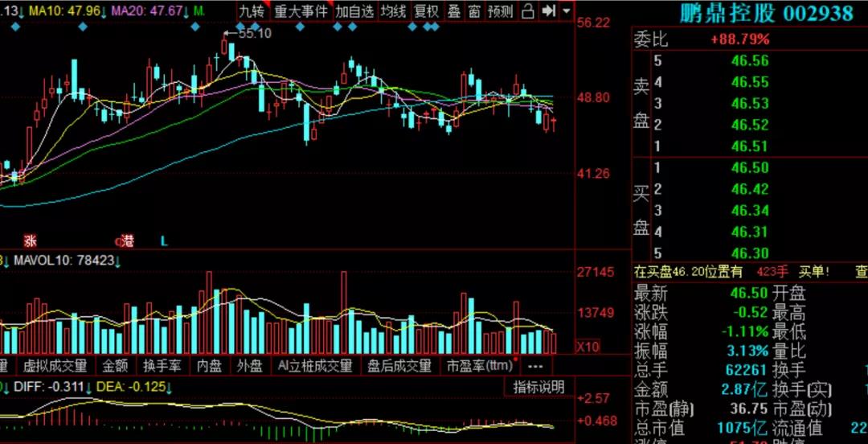Switch to the 外盘 indicator tab
Image resolution: width=868 pixels, height=444 pixels.
[x=250, y=366]
